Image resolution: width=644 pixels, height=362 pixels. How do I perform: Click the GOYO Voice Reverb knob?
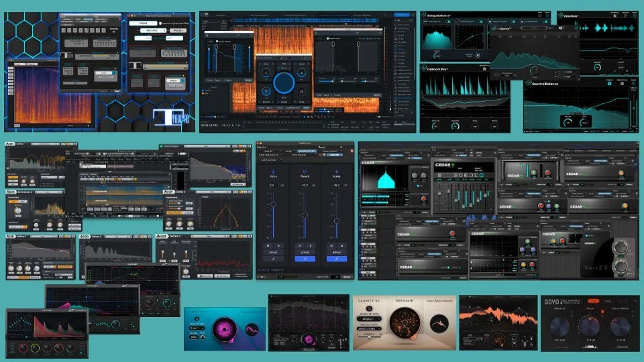[621, 326]
